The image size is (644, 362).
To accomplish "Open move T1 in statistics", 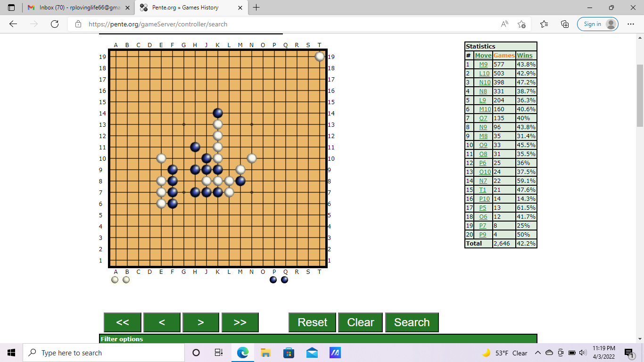I will pyautogui.click(x=483, y=189).
